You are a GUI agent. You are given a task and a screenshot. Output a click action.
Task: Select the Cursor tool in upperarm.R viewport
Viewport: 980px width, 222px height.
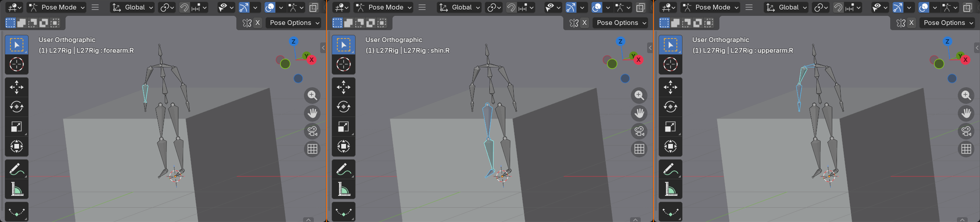point(671,64)
